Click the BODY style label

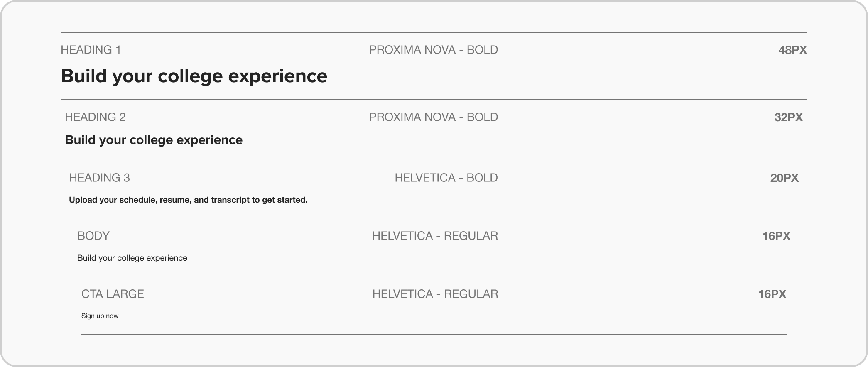click(93, 236)
